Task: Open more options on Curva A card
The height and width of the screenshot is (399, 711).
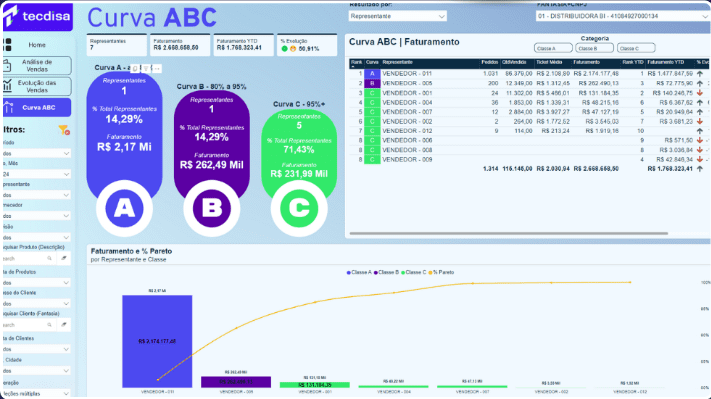Action: tap(156, 68)
